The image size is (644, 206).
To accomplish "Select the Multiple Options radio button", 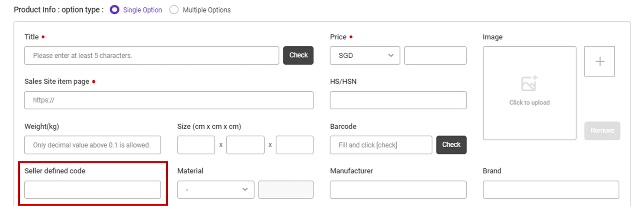I will point(174,10).
